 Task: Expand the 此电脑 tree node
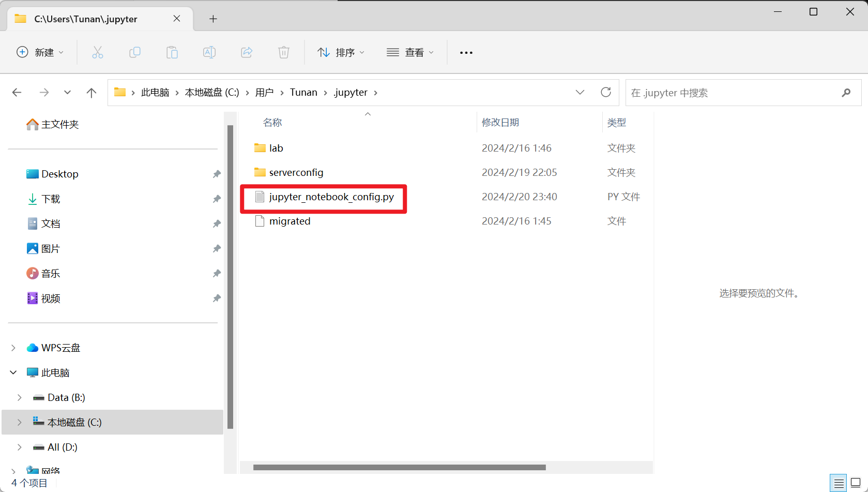[x=13, y=372]
